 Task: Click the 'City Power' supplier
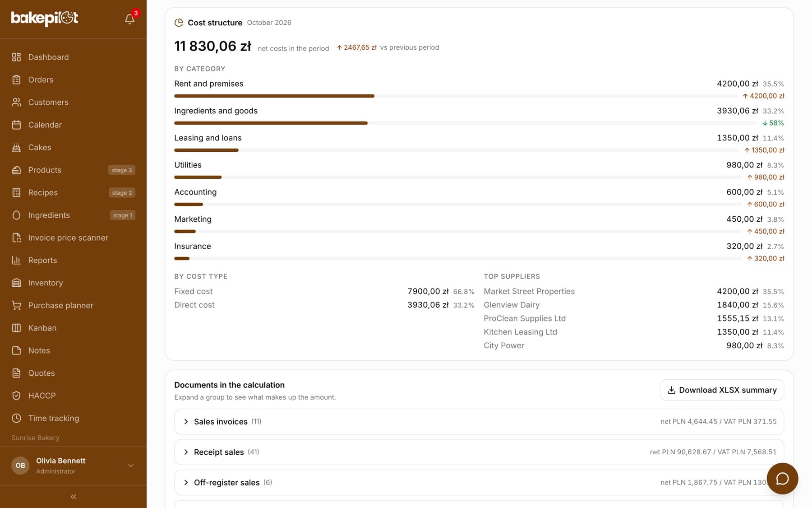pos(504,345)
